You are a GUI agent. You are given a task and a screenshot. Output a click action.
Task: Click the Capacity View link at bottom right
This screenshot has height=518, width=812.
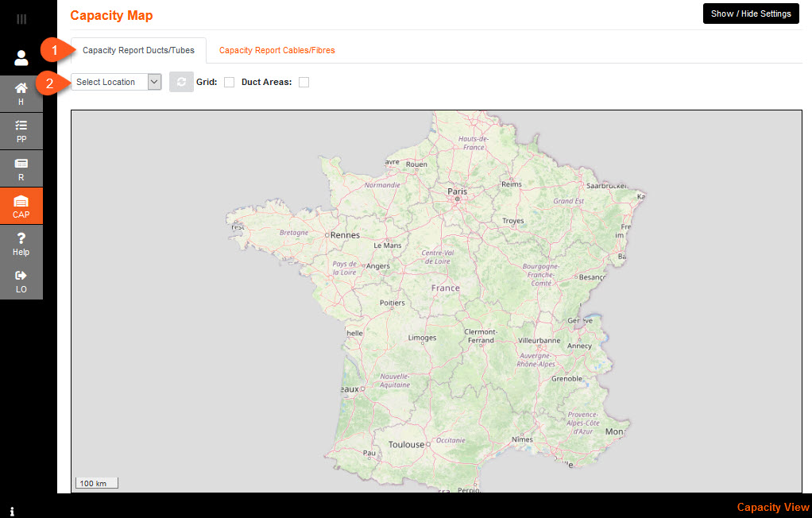pos(772,507)
